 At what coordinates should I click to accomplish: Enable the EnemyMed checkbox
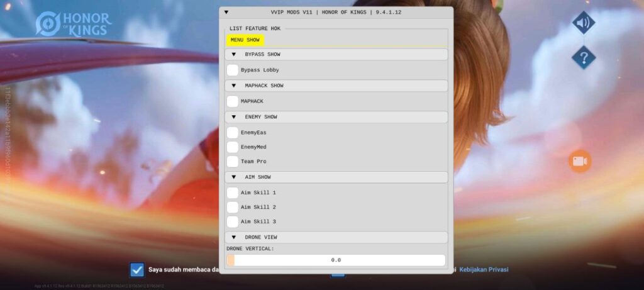coord(233,147)
